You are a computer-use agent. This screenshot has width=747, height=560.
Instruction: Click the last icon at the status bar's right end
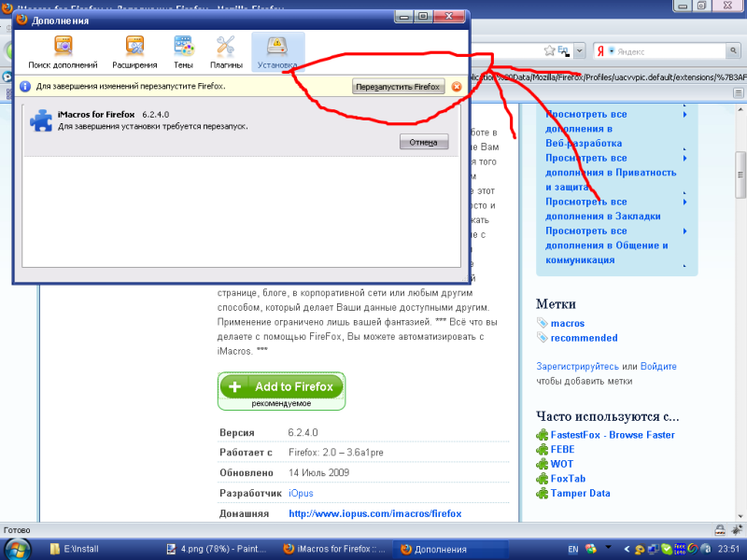pos(737,529)
